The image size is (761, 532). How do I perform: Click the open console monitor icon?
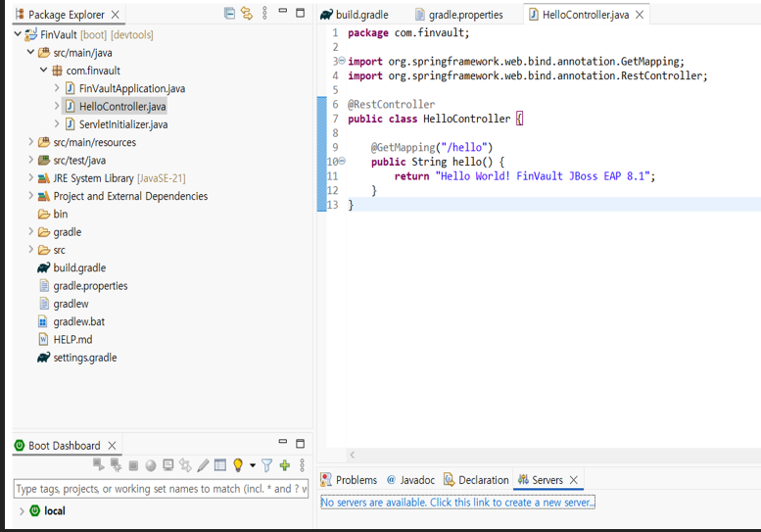click(168, 465)
